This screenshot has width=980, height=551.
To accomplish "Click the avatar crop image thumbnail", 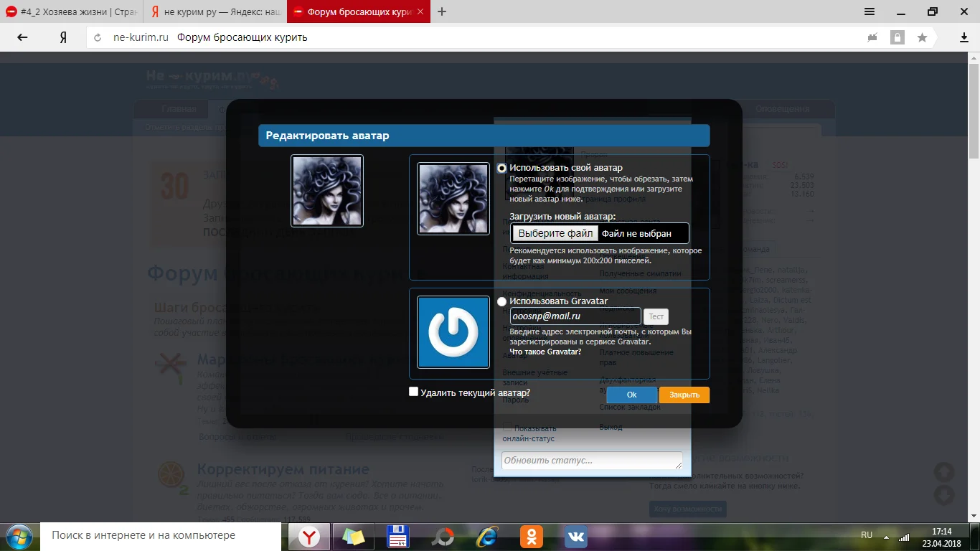I will [453, 199].
